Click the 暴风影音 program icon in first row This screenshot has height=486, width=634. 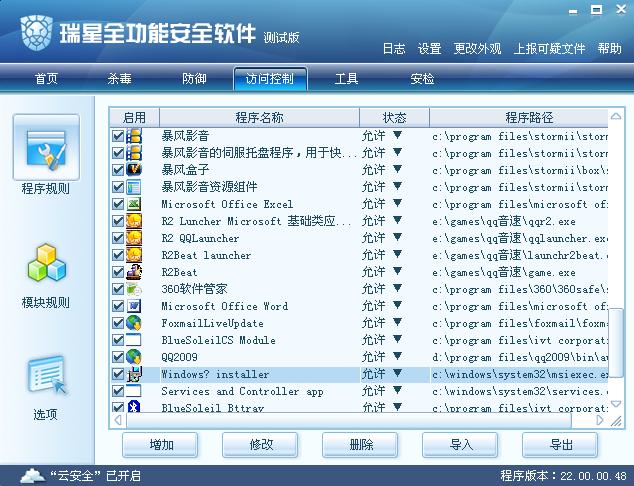[134, 136]
